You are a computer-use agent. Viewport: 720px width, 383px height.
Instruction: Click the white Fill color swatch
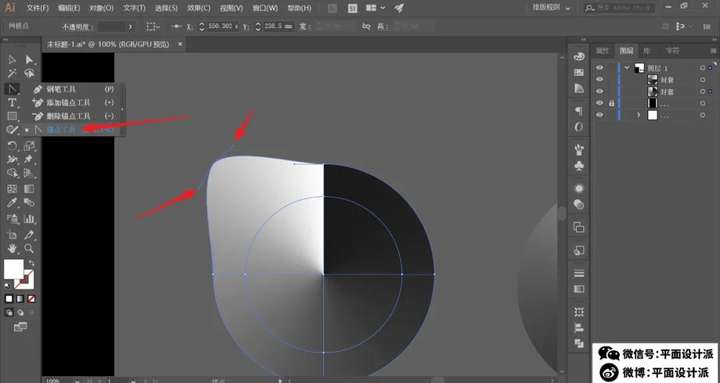click(13, 269)
